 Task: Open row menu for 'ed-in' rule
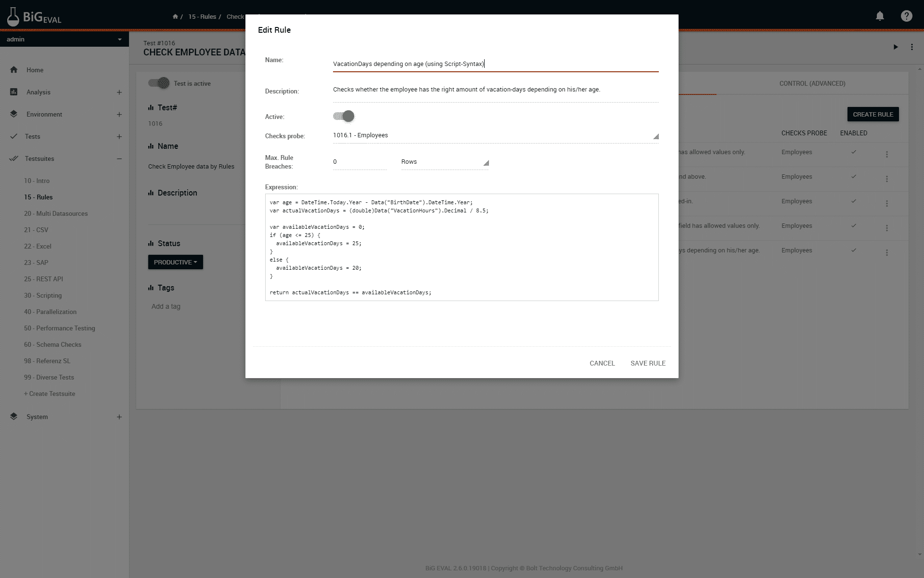(x=886, y=204)
